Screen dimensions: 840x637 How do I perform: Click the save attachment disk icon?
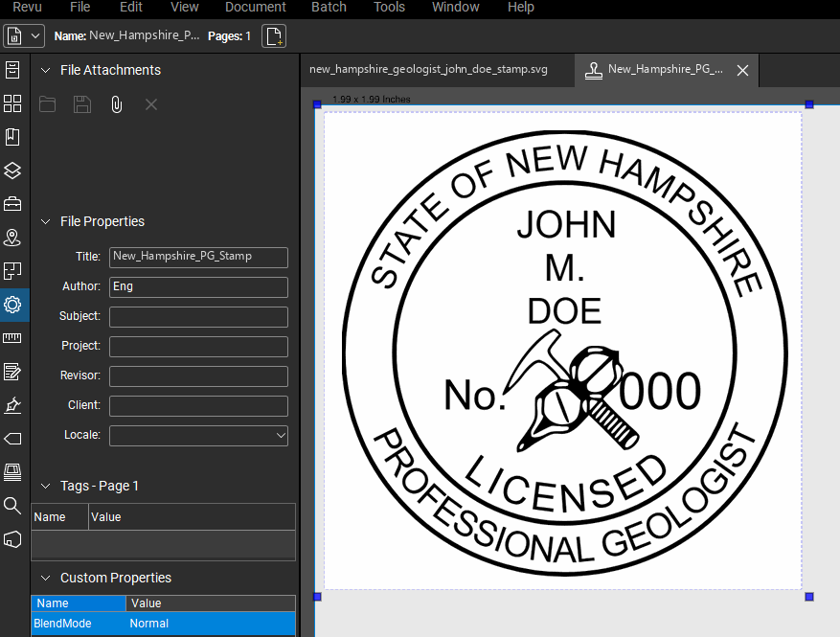(x=82, y=104)
